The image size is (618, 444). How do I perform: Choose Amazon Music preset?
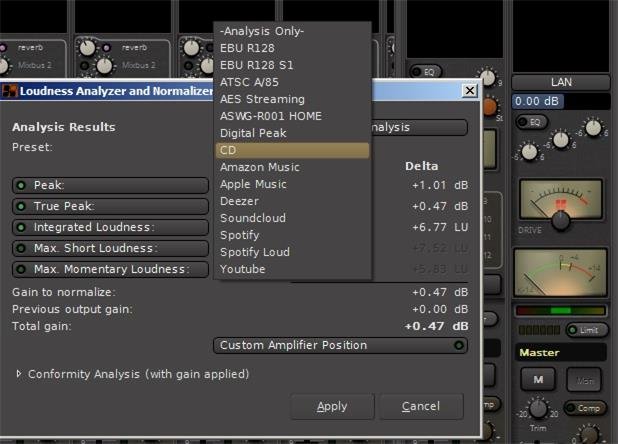pyautogui.click(x=292, y=167)
